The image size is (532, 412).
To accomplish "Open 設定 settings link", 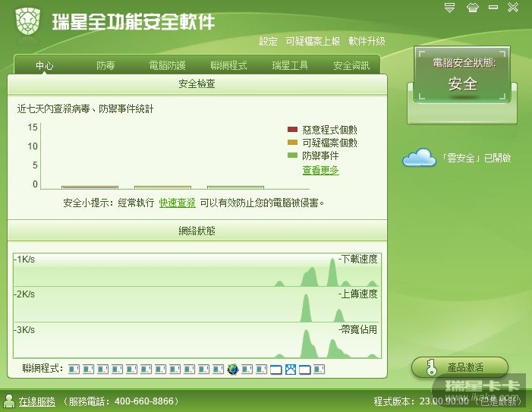I will pyautogui.click(x=269, y=42).
